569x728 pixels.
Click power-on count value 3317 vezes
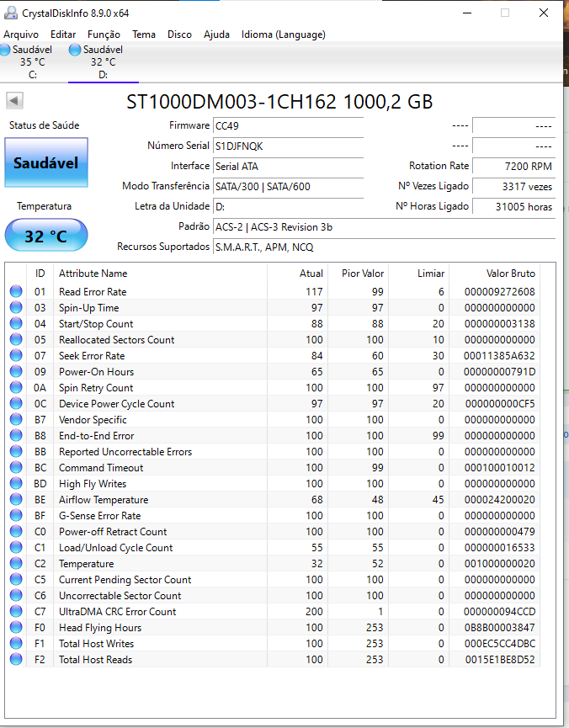[x=513, y=187]
